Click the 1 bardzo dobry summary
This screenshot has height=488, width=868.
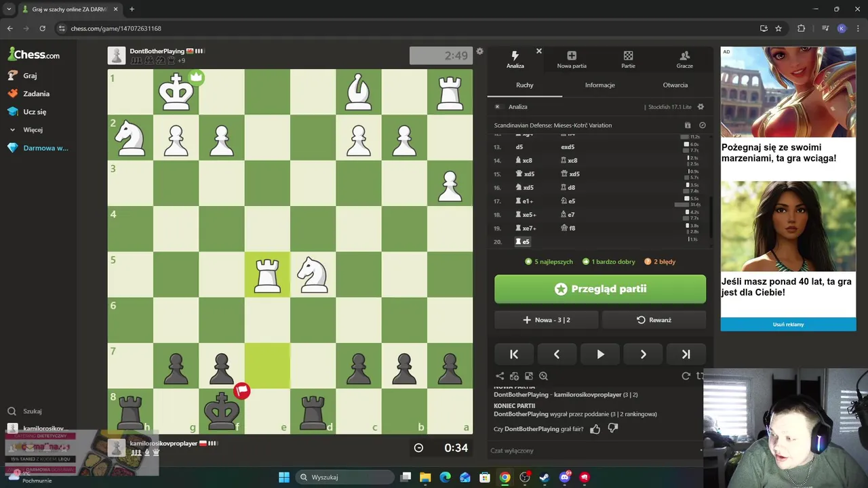pyautogui.click(x=609, y=262)
